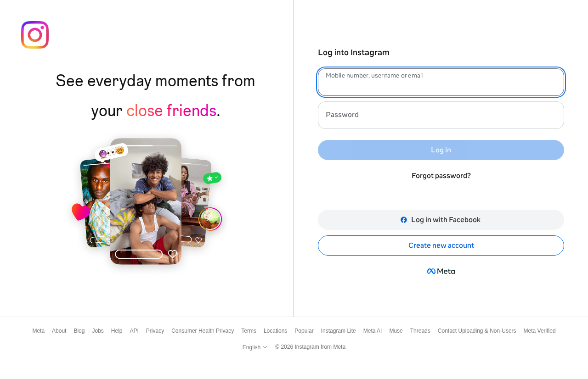This screenshot has height=379, width=588.
Task: Click the Password input field
Action: click(441, 115)
